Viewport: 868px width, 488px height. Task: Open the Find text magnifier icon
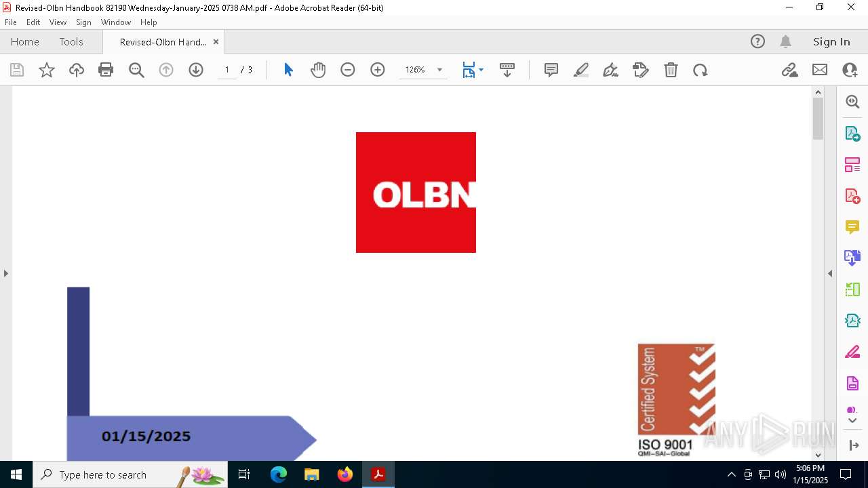(136, 70)
